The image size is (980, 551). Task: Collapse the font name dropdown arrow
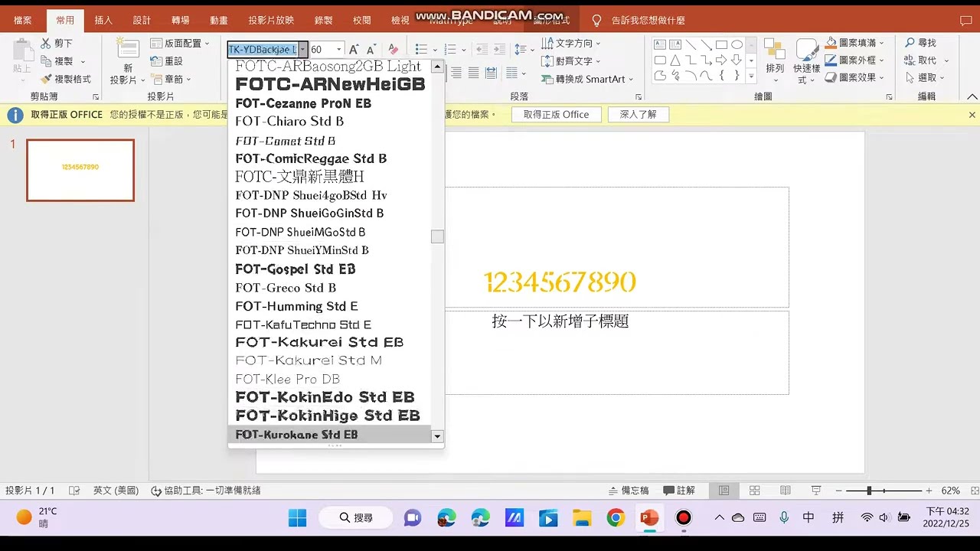[303, 49]
